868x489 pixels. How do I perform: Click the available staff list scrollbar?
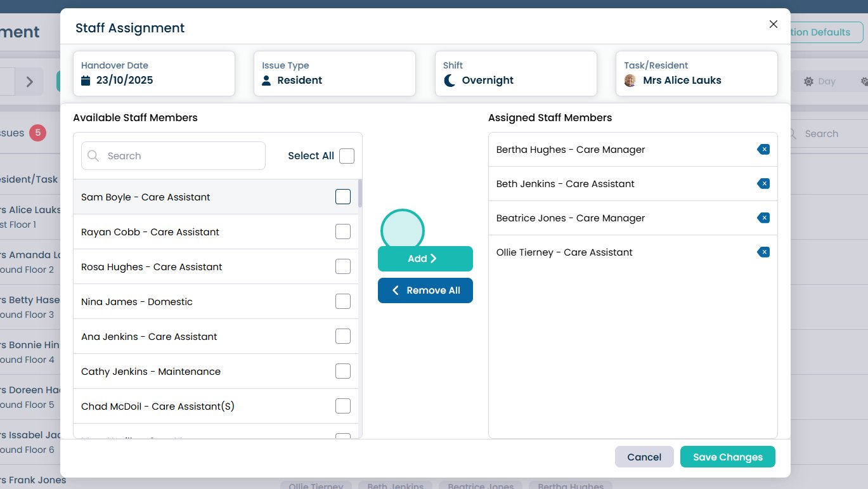tap(360, 194)
